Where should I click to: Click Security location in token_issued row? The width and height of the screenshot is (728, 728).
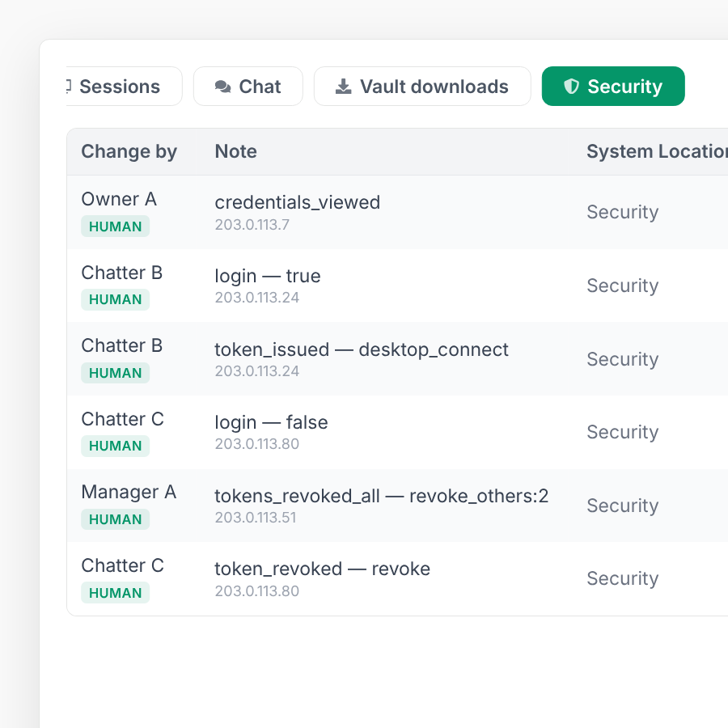click(x=623, y=359)
